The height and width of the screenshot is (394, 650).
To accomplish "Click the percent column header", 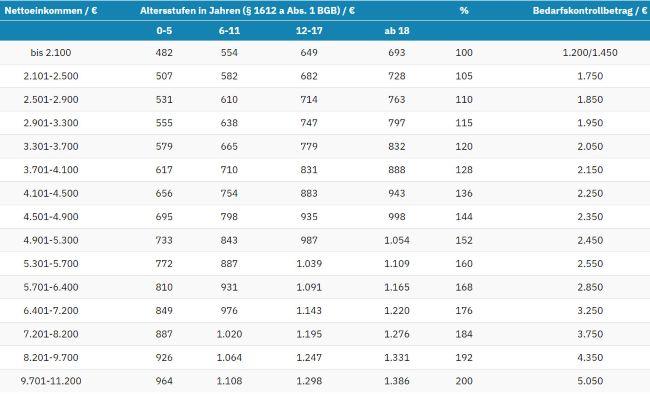I will click(464, 11).
